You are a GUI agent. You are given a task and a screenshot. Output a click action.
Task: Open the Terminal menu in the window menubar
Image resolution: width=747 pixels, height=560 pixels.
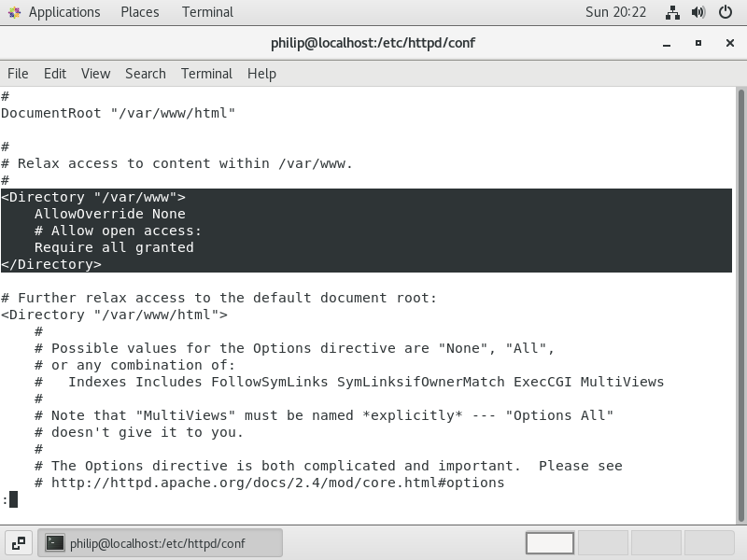206,74
